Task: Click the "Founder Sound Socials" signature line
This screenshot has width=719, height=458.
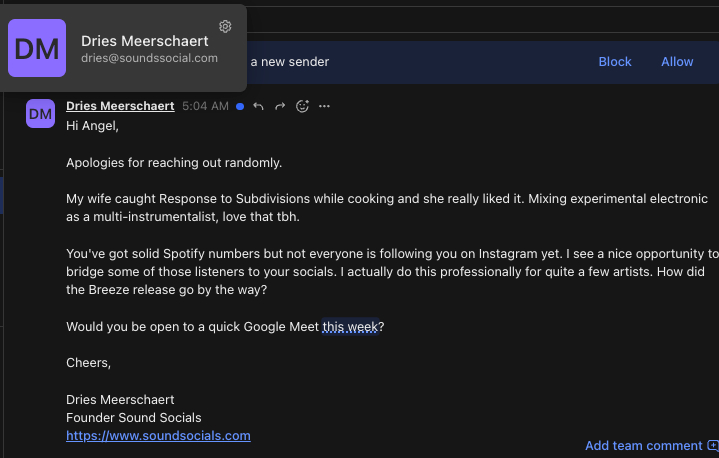Action: [133, 417]
